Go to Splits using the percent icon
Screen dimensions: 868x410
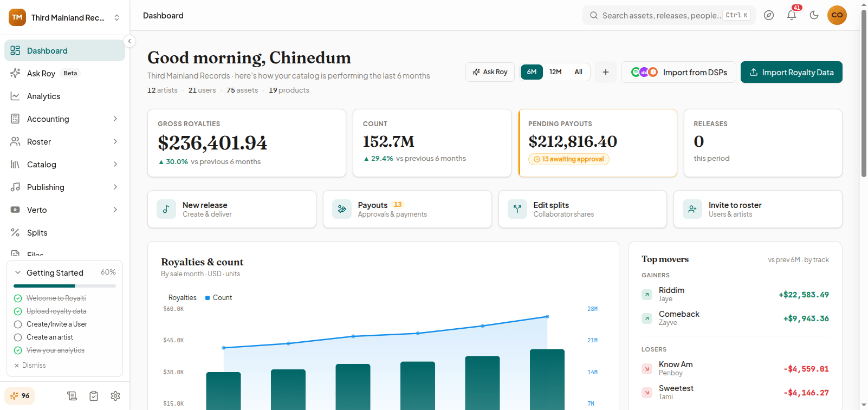[15, 232]
